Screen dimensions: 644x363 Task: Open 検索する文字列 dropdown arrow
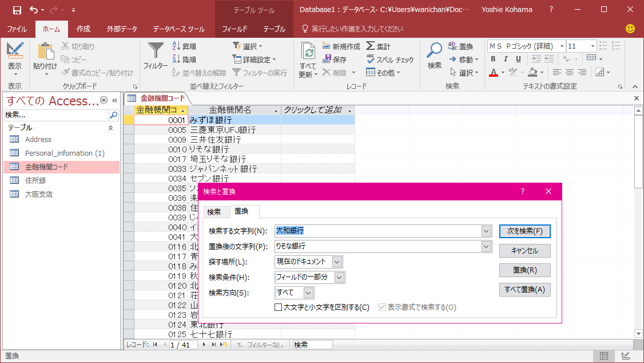pos(486,231)
